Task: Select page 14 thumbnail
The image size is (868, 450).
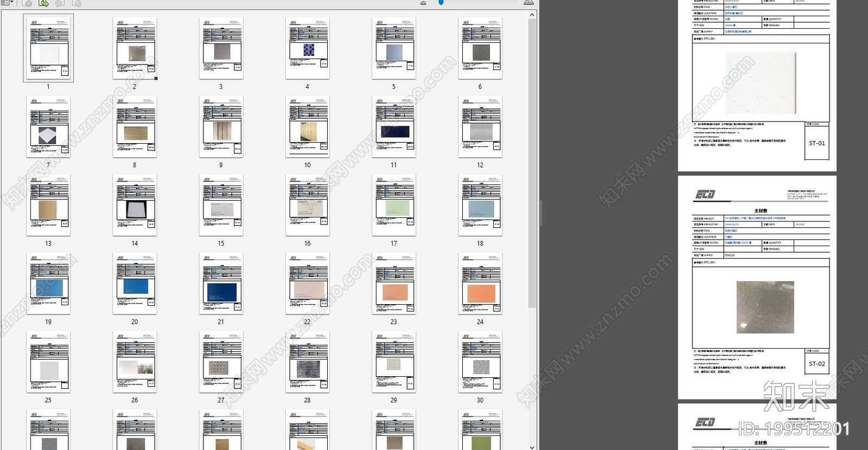Action: click(x=135, y=205)
